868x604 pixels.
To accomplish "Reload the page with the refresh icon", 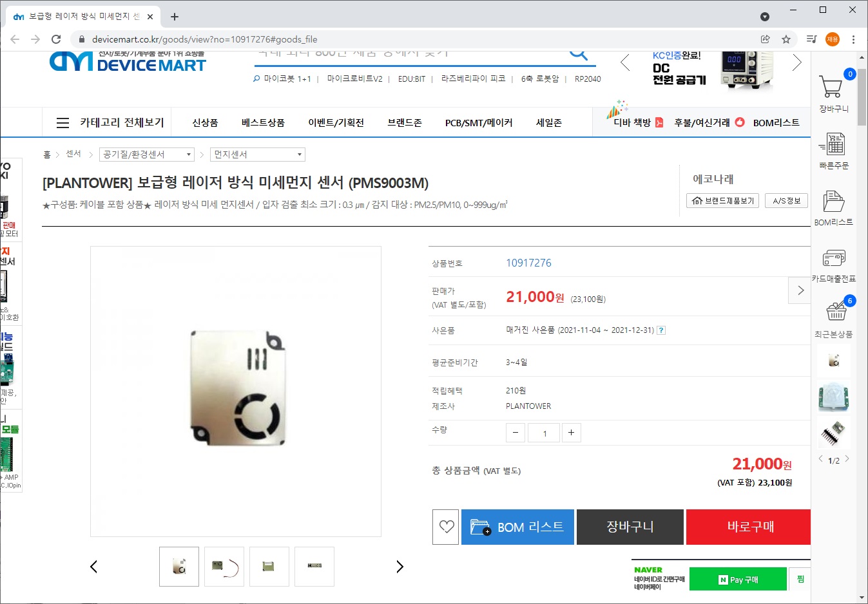I will pos(56,39).
